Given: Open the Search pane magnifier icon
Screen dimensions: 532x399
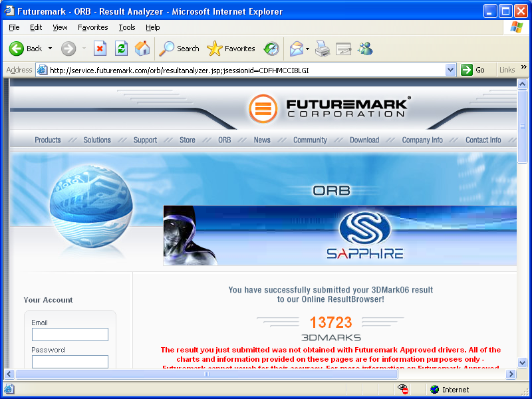Looking at the screenshot, I should [167, 49].
